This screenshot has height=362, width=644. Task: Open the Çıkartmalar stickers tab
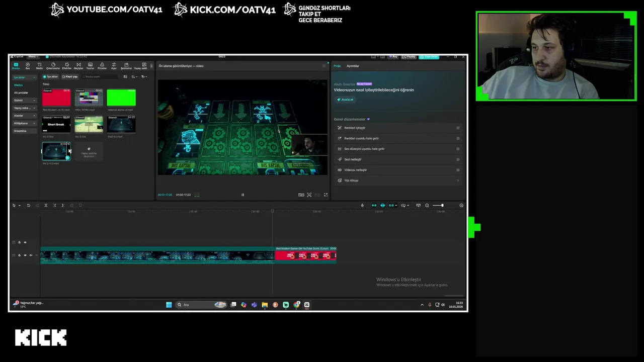pos(53,65)
